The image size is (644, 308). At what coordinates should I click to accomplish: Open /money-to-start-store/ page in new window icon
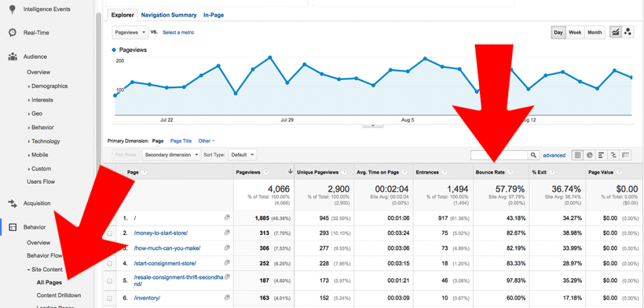(x=227, y=233)
